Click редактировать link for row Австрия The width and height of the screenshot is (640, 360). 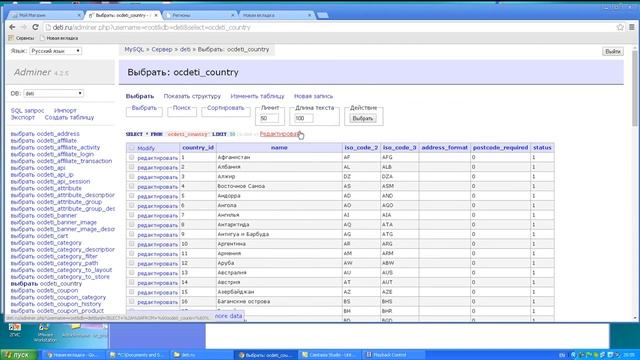158,283
